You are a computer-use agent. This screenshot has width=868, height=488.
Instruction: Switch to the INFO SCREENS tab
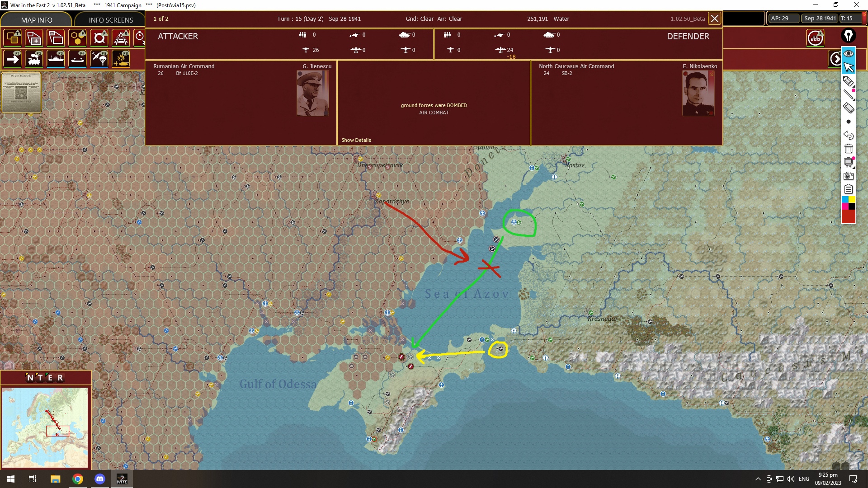click(x=111, y=20)
